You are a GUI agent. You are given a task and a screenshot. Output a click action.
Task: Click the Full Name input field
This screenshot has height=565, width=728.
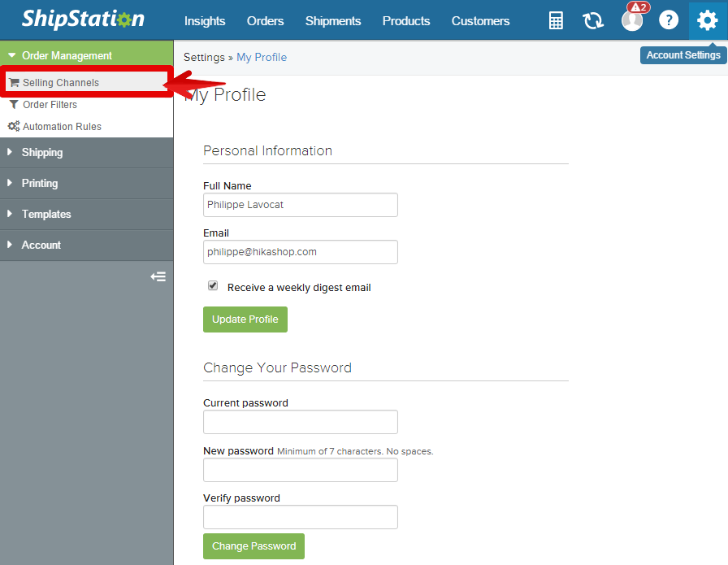(301, 205)
